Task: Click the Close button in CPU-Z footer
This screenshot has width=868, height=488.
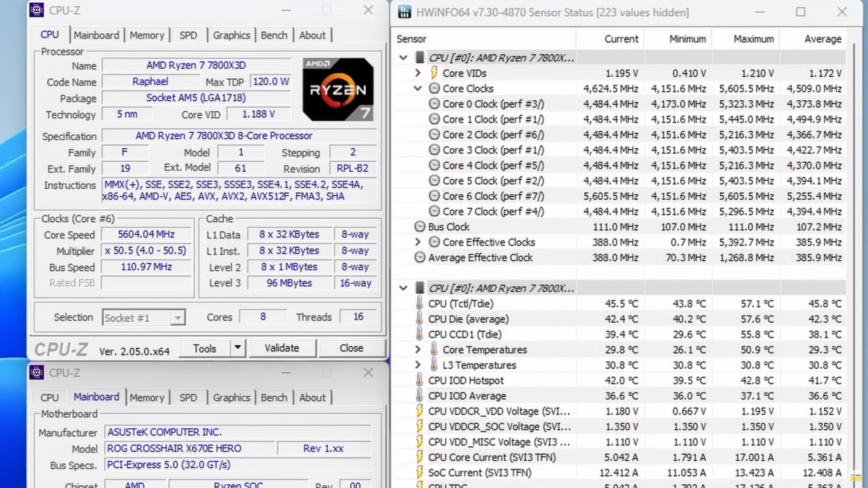Action: pyautogui.click(x=351, y=348)
